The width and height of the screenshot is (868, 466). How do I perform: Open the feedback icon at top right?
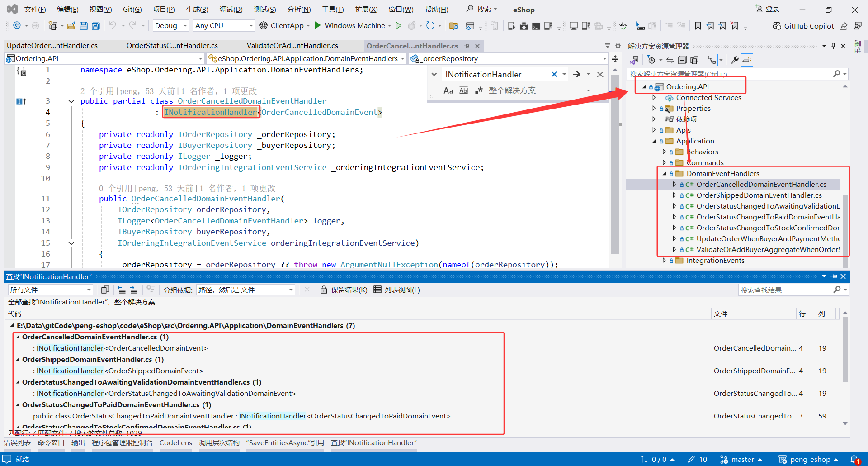857,26
